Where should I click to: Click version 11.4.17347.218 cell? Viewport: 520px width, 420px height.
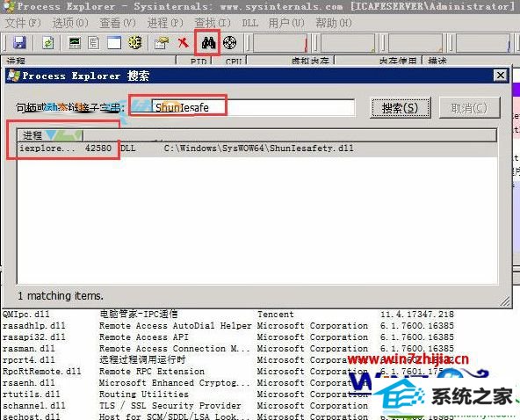[417, 314]
